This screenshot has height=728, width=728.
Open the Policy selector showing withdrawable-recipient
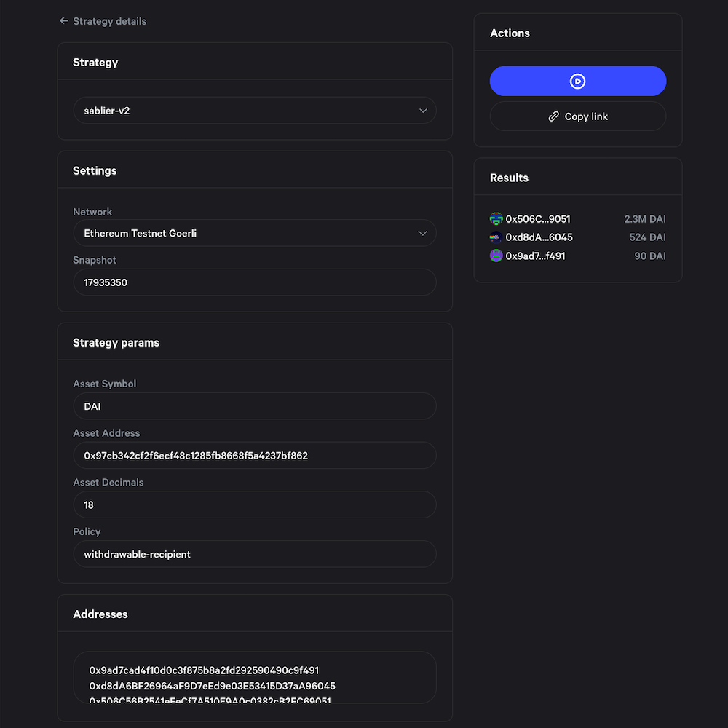(x=255, y=554)
